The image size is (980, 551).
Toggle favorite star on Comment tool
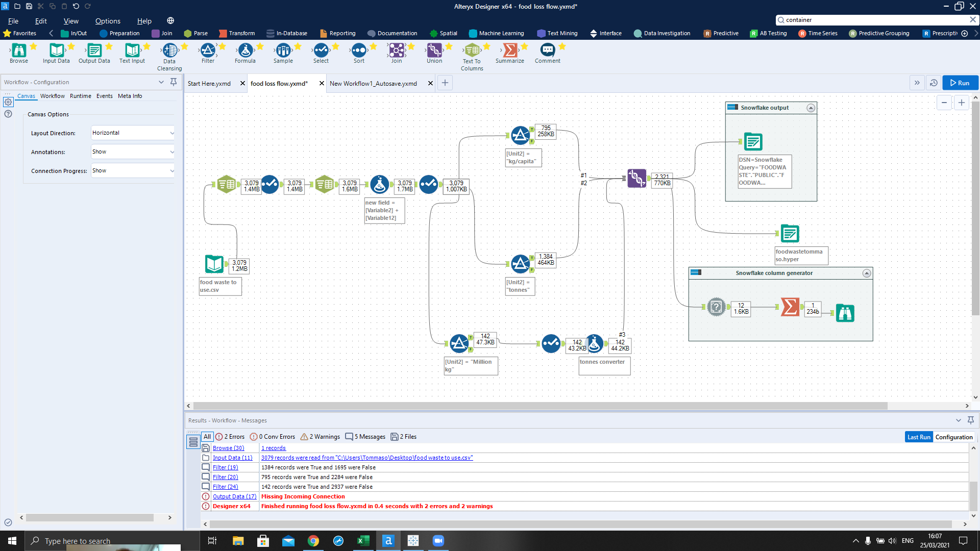pyautogui.click(x=562, y=46)
